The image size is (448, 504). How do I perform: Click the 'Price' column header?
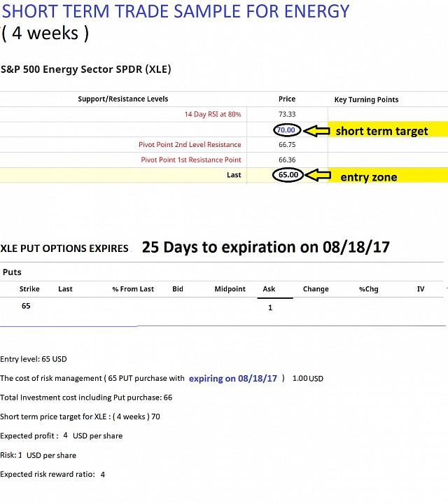pyautogui.click(x=287, y=99)
